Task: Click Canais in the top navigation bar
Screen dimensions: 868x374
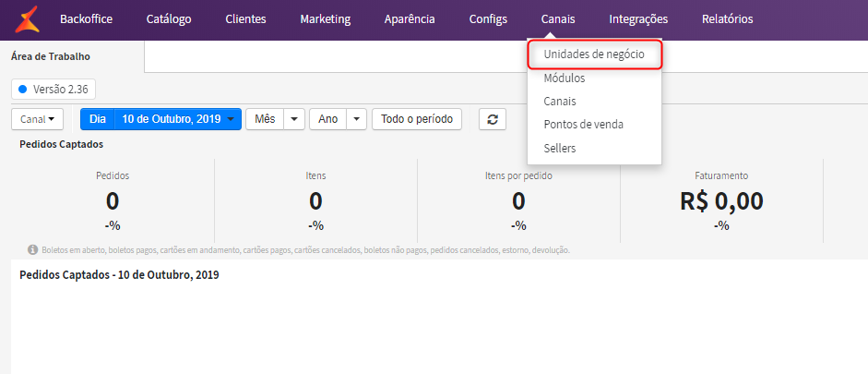Action: [x=558, y=19]
